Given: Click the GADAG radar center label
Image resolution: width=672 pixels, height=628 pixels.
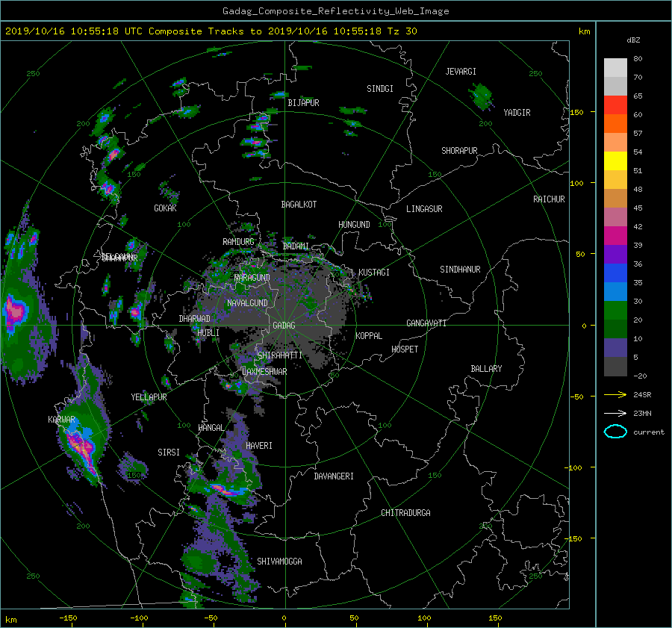Looking at the screenshot, I should [x=284, y=326].
